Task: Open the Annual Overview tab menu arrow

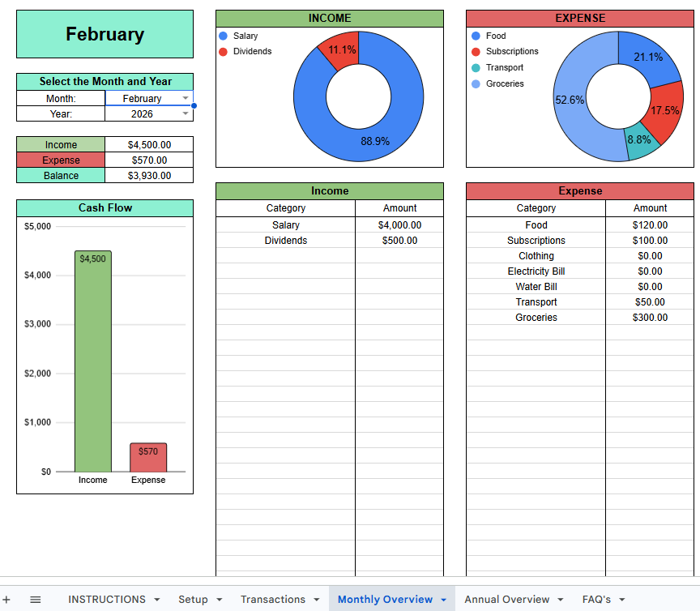Action: click(561, 600)
